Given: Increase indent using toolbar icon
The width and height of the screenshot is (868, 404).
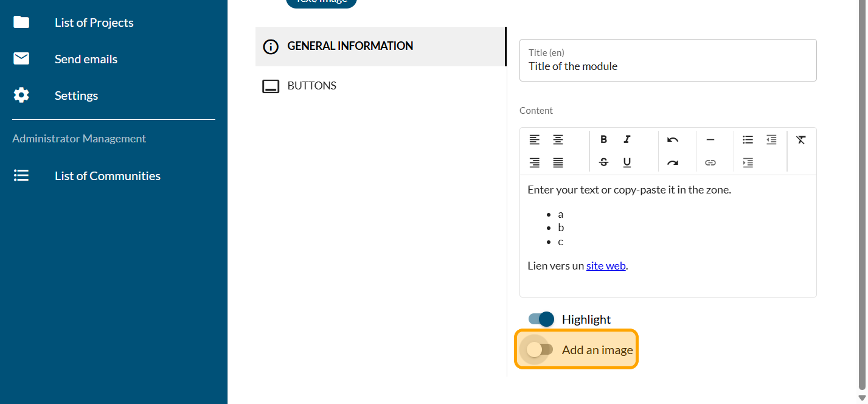Looking at the screenshot, I should pyautogui.click(x=748, y=162).
